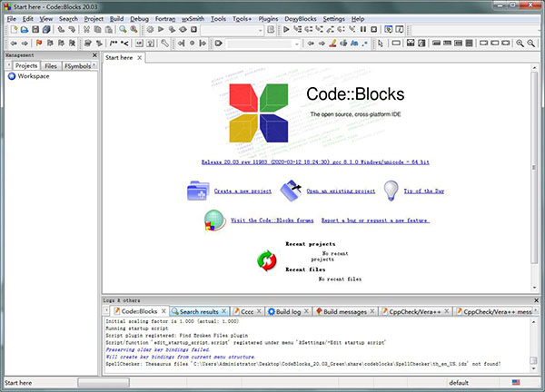Image resolution: width=545 pixels, height=392 pixels.
Task: Click the Open an existing project link
Action: pos(341,191)
